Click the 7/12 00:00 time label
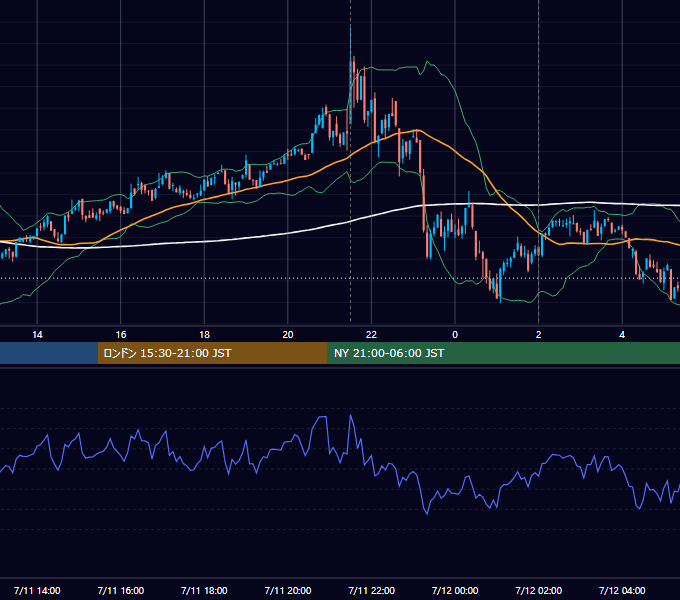This screenshot has height=600, width=680. point(455,590)
